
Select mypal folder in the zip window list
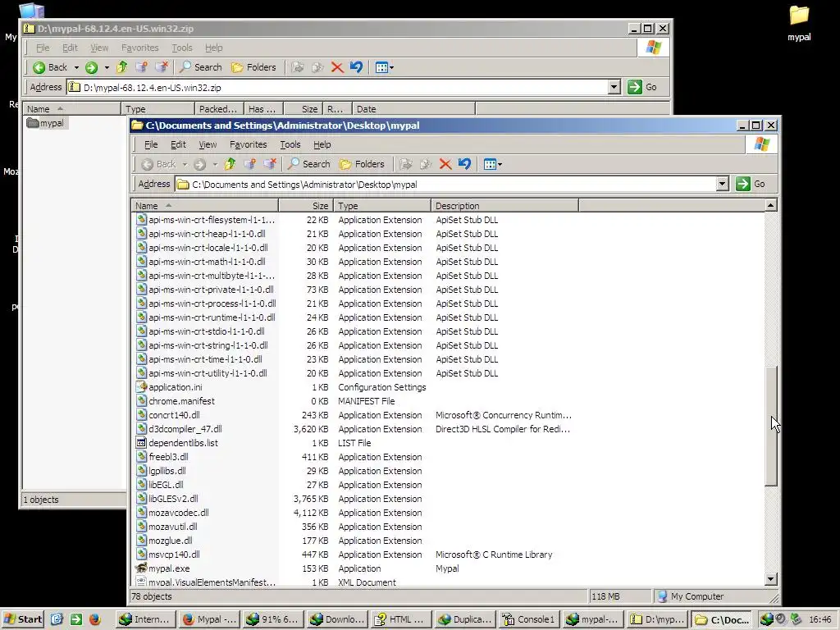tap(46, 123)
